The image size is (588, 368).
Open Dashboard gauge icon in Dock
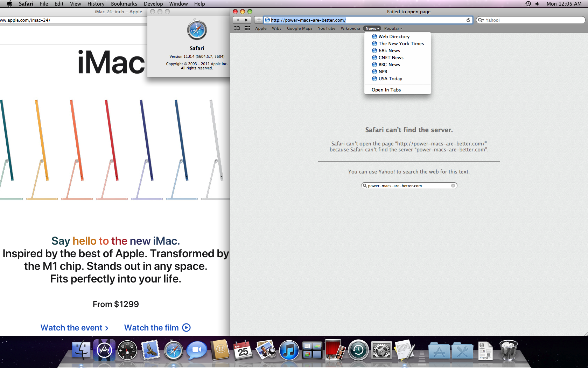(x=127, y=350)
